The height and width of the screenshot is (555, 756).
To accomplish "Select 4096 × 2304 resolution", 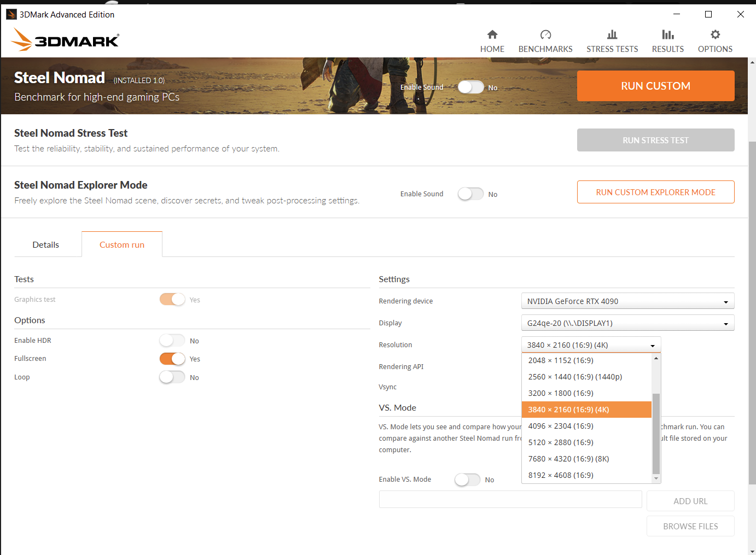I will click(x=587, y=426).
